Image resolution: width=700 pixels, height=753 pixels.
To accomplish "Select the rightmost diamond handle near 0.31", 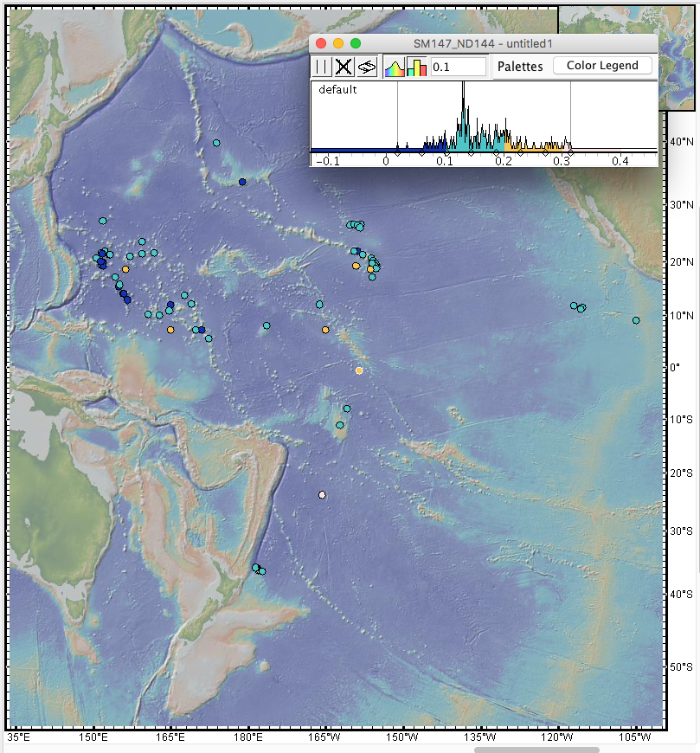I will coord(570,152).
